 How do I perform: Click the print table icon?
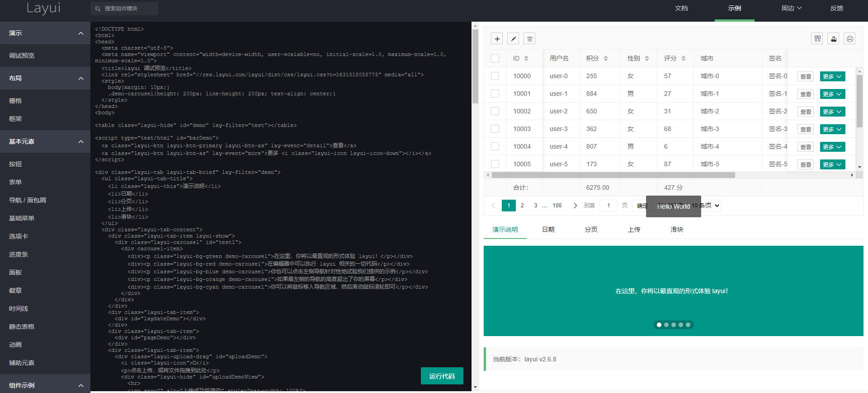849,39
